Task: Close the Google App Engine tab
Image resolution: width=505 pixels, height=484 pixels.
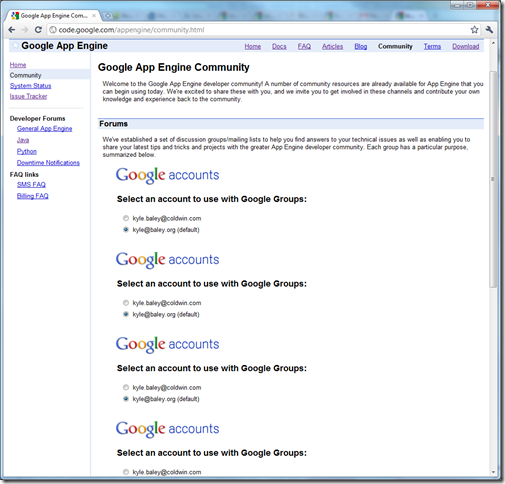Action: coord(94,16)
